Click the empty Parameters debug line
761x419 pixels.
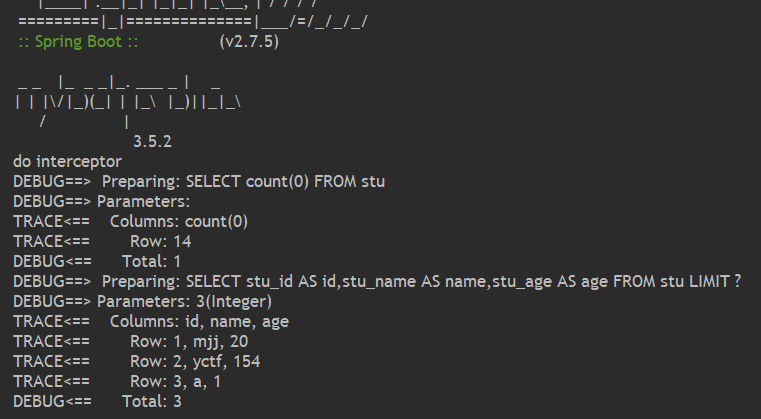coord(101,201)
